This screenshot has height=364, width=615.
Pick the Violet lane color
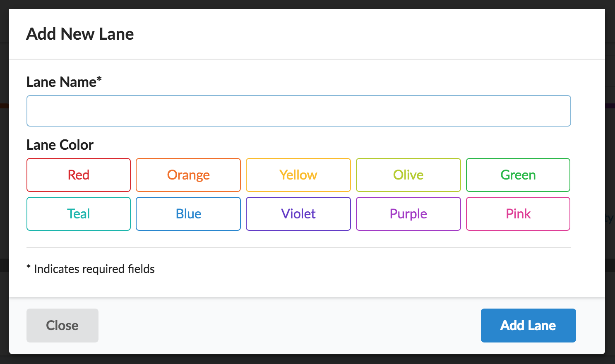(298, 214)
